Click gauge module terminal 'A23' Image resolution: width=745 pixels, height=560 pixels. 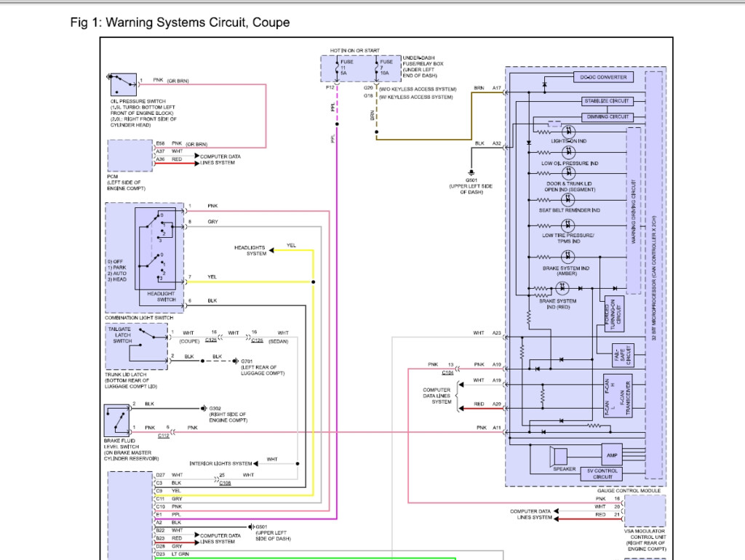click(496, 333)
